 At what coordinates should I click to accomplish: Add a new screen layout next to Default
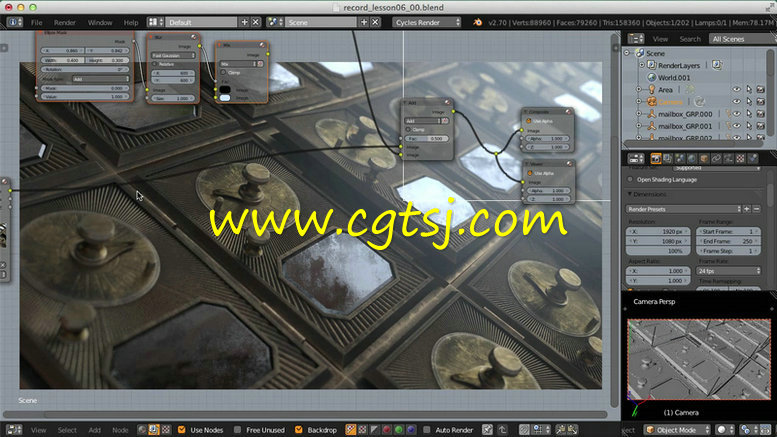click(x=244, y=22)
